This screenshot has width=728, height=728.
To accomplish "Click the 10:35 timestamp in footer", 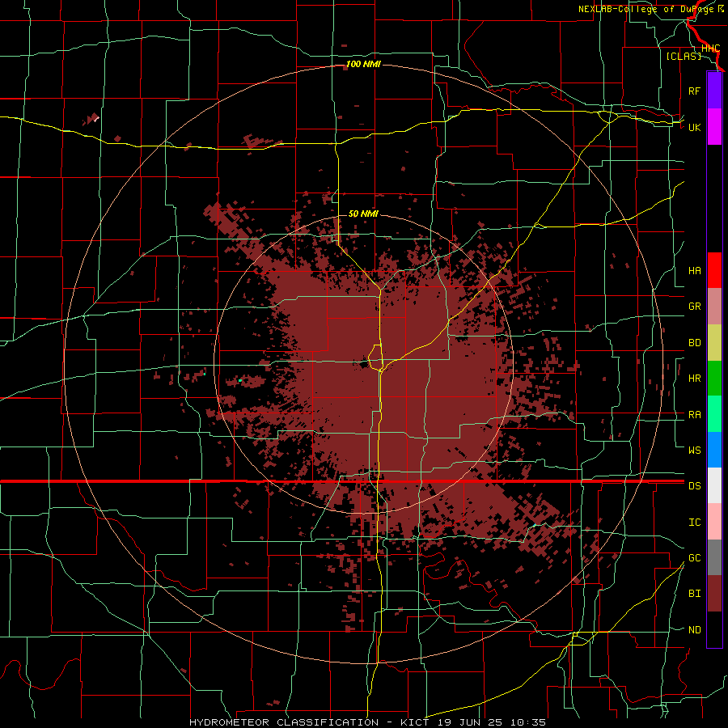I will click(x=528, y=722).
